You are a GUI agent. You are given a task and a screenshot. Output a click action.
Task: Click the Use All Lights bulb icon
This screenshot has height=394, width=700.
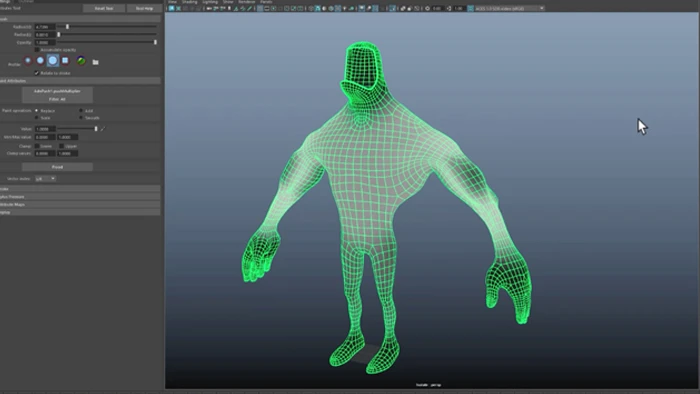(x=345, y=8)
